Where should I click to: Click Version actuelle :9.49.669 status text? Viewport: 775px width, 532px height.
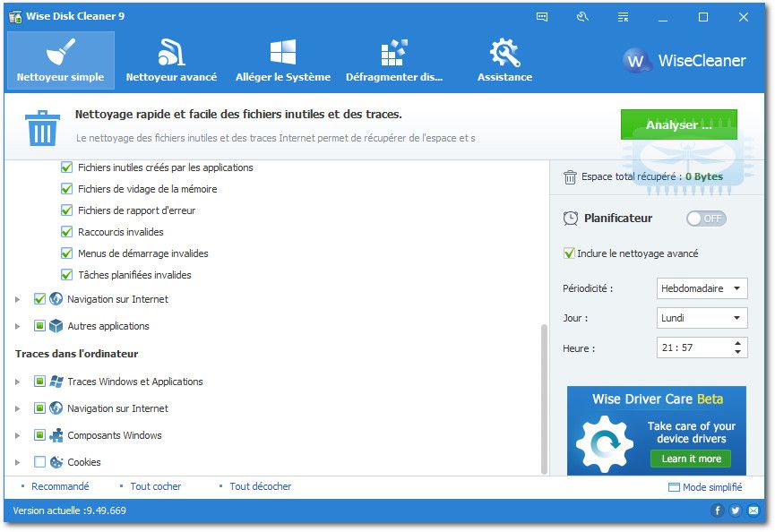(70, 511)
